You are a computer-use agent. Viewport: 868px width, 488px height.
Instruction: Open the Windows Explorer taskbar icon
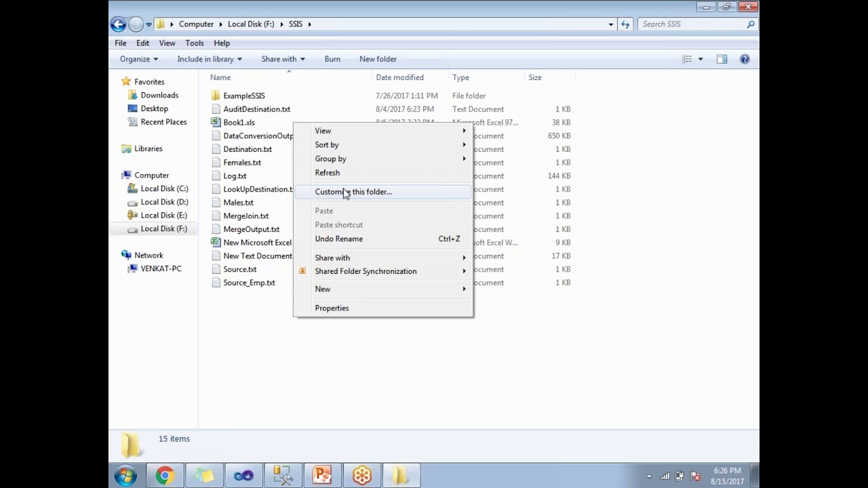click(x=401, y=476)
